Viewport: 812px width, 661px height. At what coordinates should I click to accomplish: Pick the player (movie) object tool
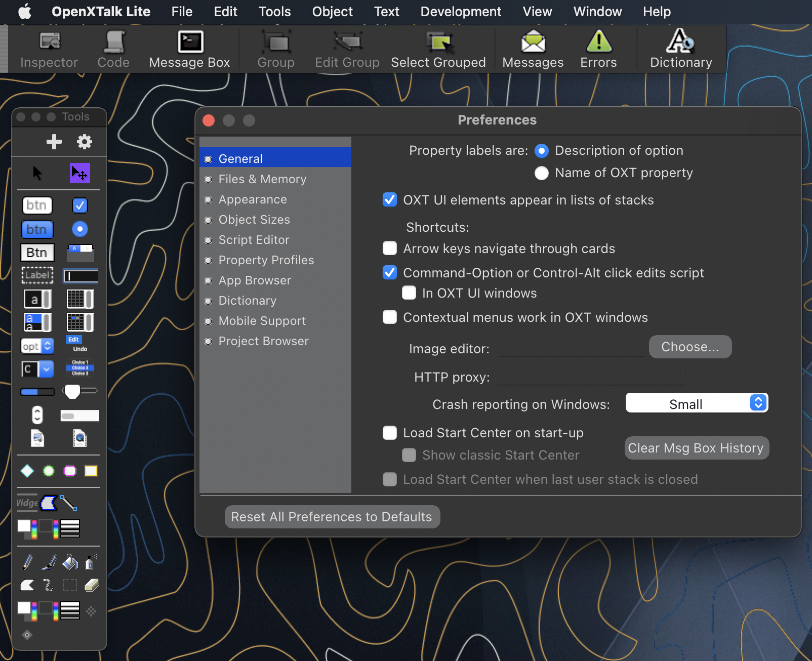coord(80,438)
